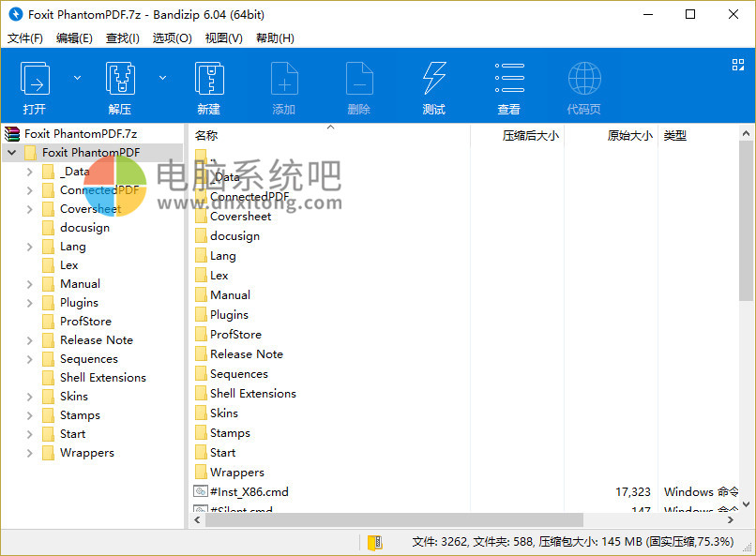Select Sequences folder in file list
This screenshot has height=556, width=756.
238,374
